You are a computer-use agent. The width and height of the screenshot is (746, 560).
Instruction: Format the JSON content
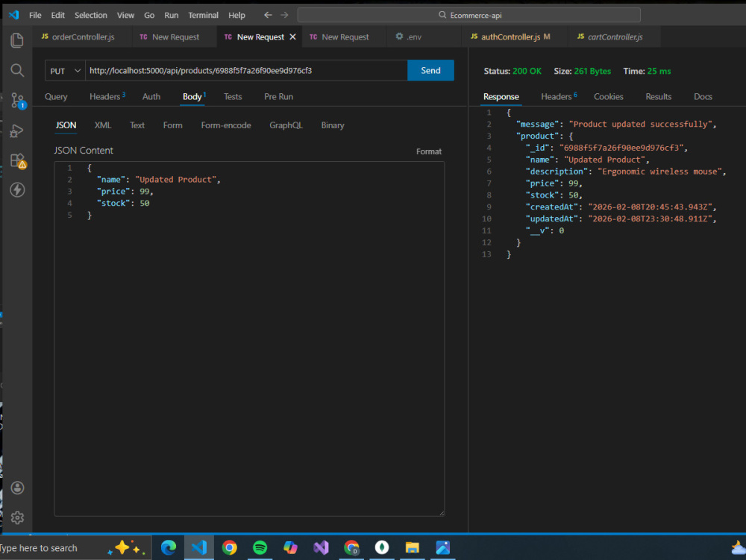tap(429, 151)
